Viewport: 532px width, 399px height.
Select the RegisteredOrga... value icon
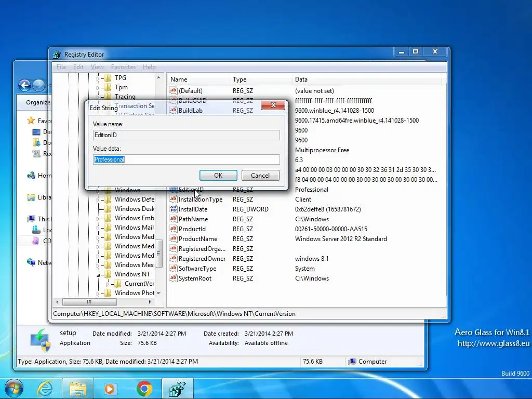tap(174, 248)
